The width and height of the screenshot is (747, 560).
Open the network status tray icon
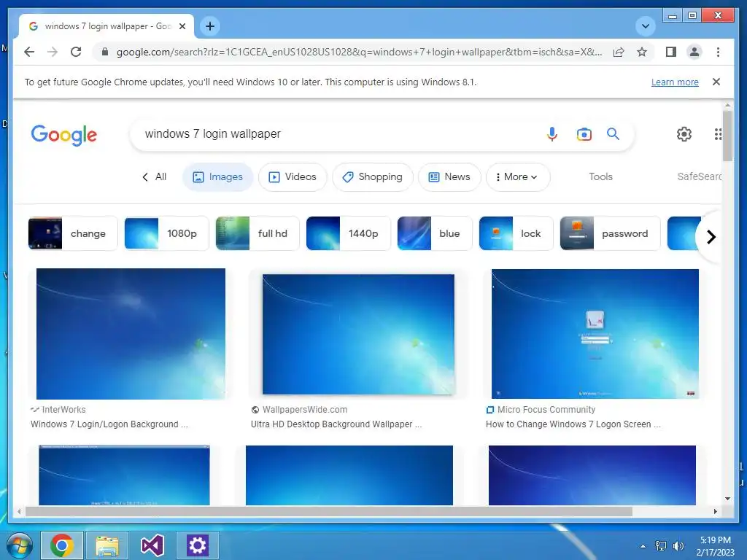(661, 546)
